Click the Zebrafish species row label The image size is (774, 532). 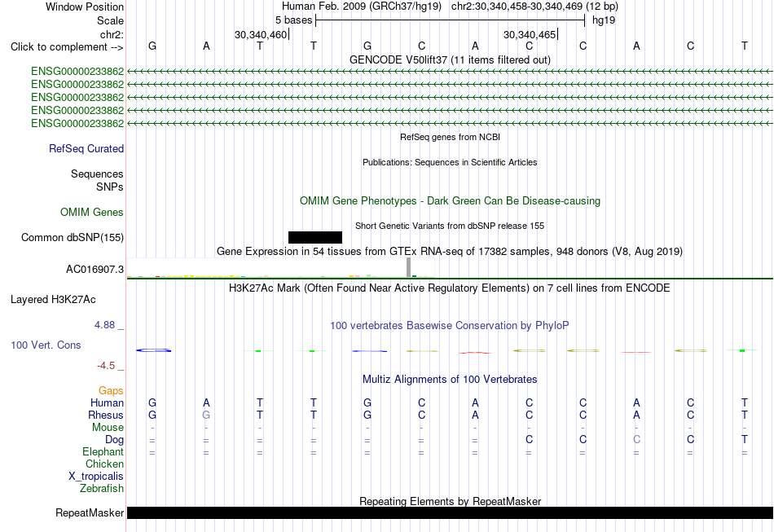click(x=102, y=489)
